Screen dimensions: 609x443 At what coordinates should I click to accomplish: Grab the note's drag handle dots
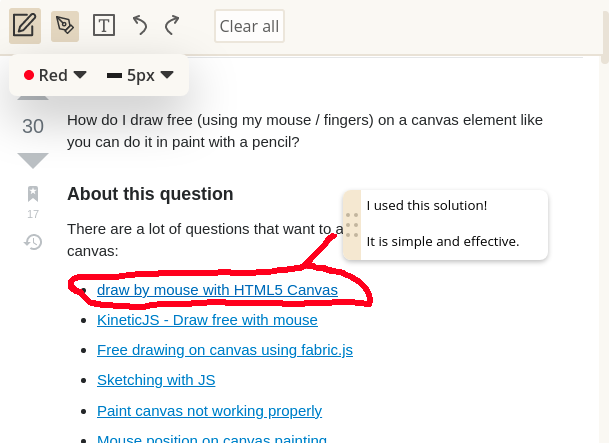pos(352,225)
